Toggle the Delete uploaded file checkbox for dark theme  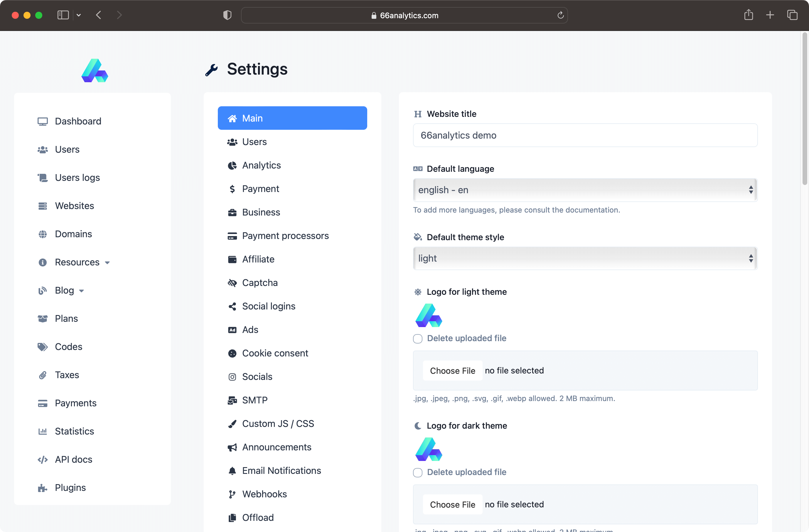coord(418,472)
